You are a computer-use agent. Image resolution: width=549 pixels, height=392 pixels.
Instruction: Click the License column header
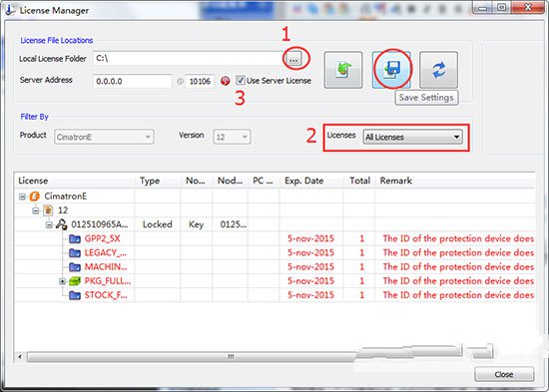point(75,181)
